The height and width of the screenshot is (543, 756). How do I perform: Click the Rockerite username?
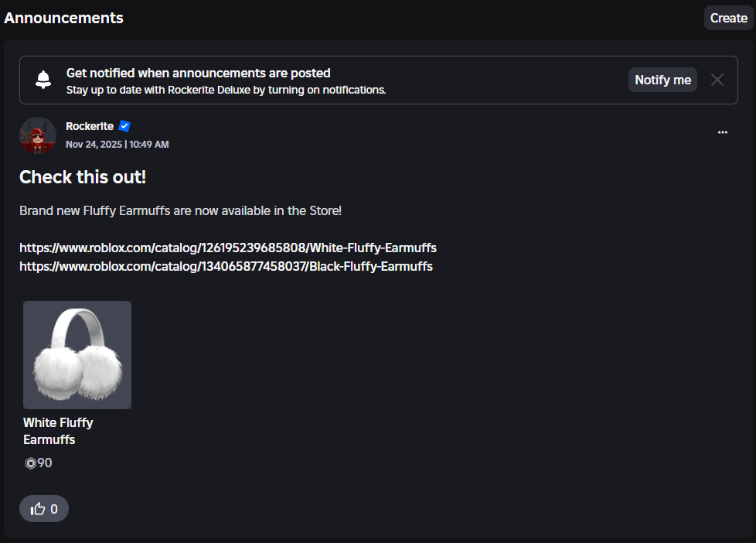click(x=90, y=126)
